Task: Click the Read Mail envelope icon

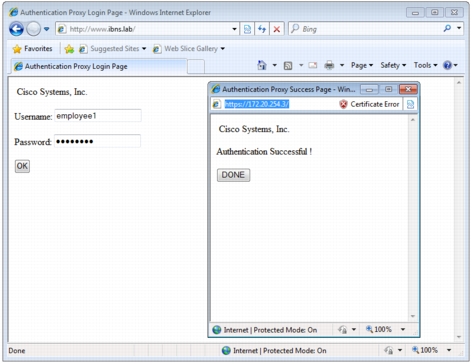Action: 313,65
